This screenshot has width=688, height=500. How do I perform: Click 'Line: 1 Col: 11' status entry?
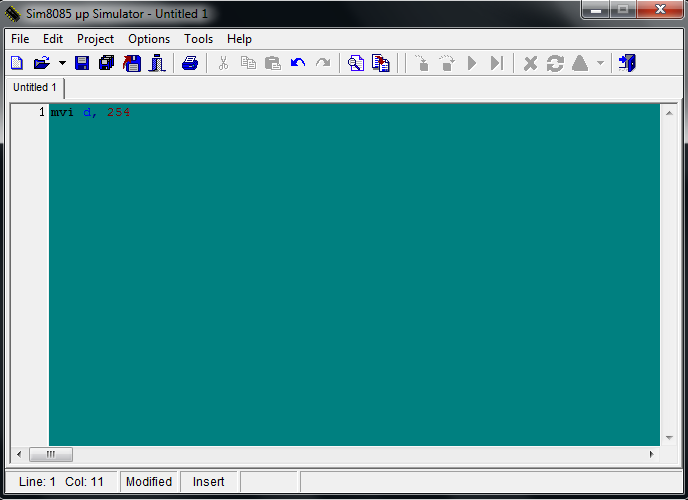(x=61, y=482)
